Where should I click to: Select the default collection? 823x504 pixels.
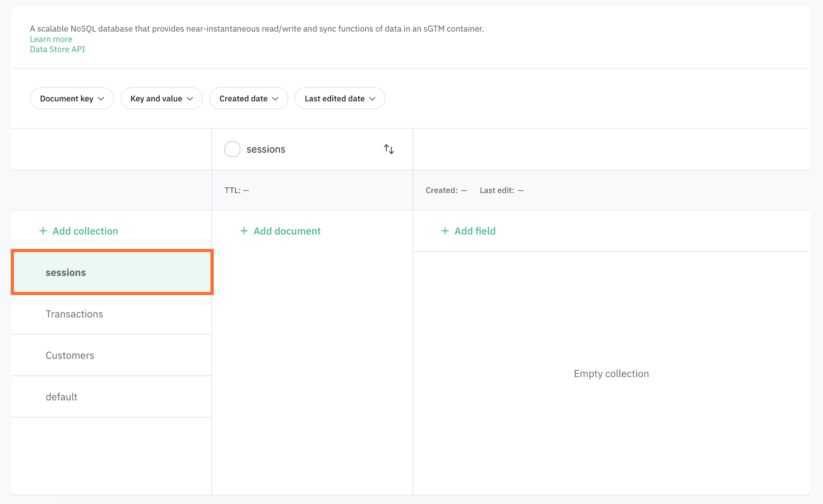111,397
